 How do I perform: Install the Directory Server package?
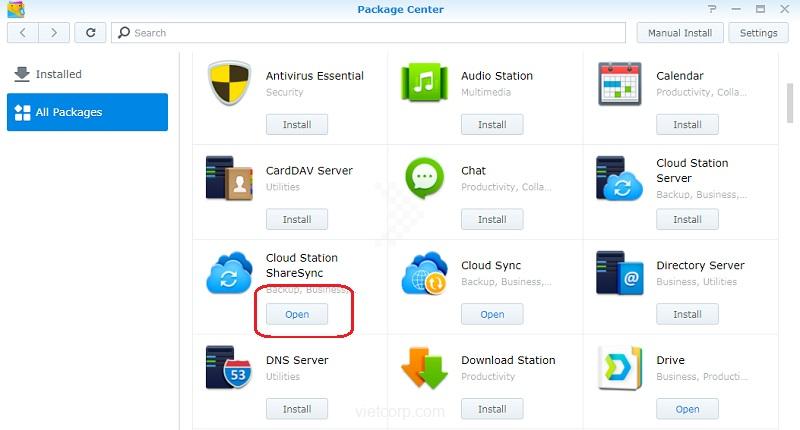click(687, 314)
